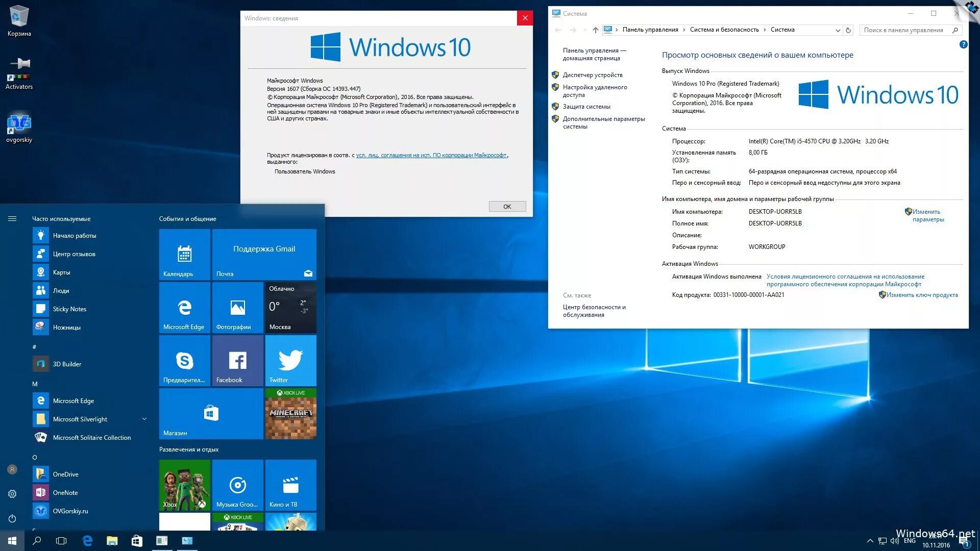Open the Skype Предварител... tile
The image size is (980, 551).
click(x=185, y=361)
